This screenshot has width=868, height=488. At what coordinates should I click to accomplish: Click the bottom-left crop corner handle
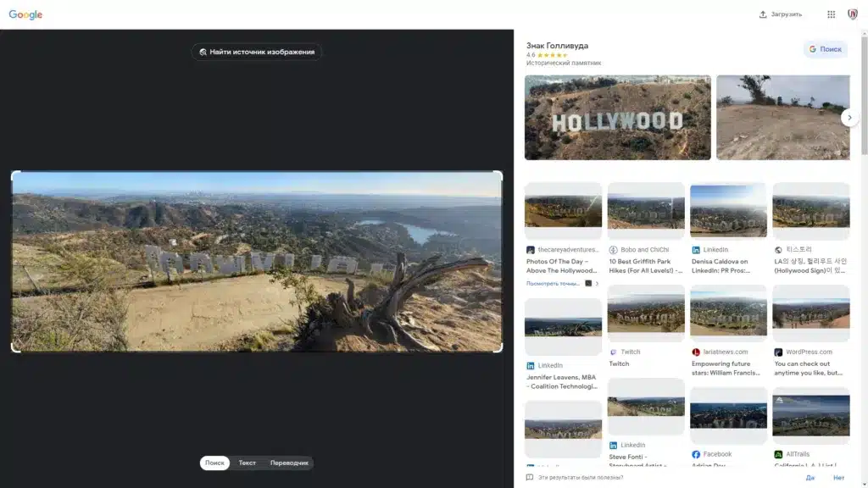point(15,347)
